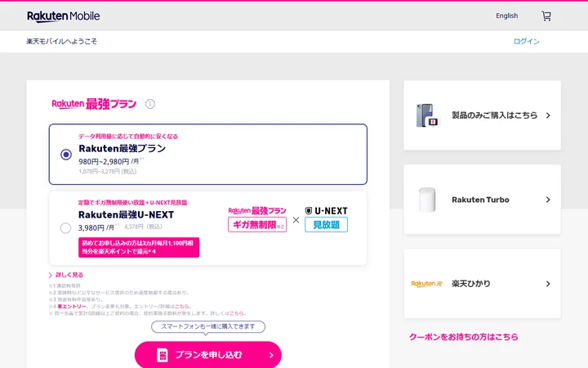Click 980円~2,980円 /月 price text

[109, 161]
